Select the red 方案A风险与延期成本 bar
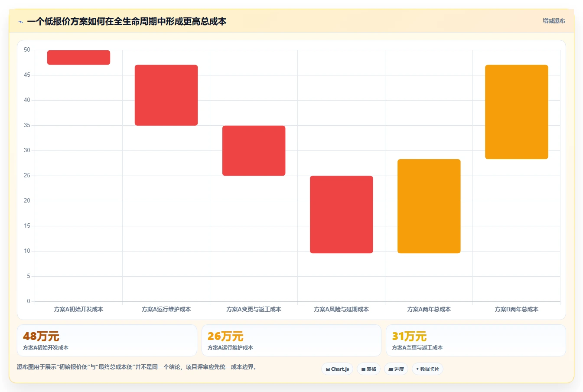 pos(341,215)
